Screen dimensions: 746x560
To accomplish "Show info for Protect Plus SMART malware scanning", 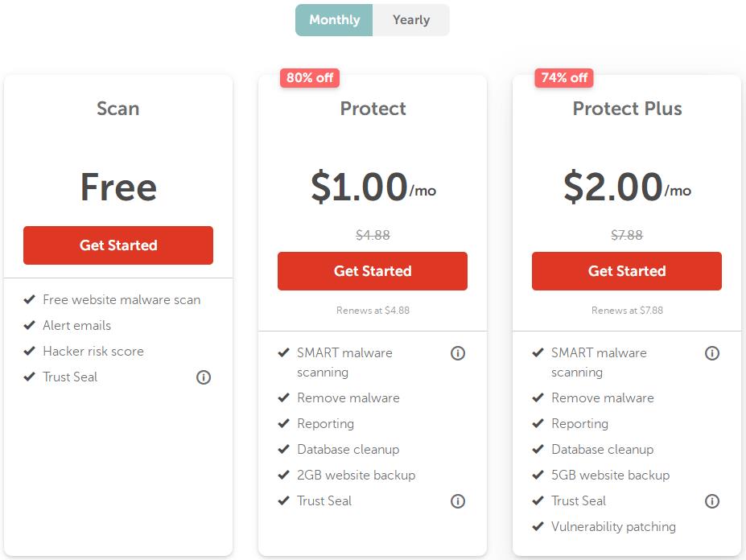I will (x=712, y=353).
